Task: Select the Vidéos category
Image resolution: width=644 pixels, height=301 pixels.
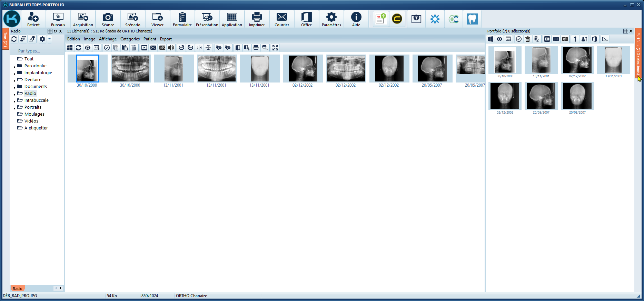Action: (31, 121)
